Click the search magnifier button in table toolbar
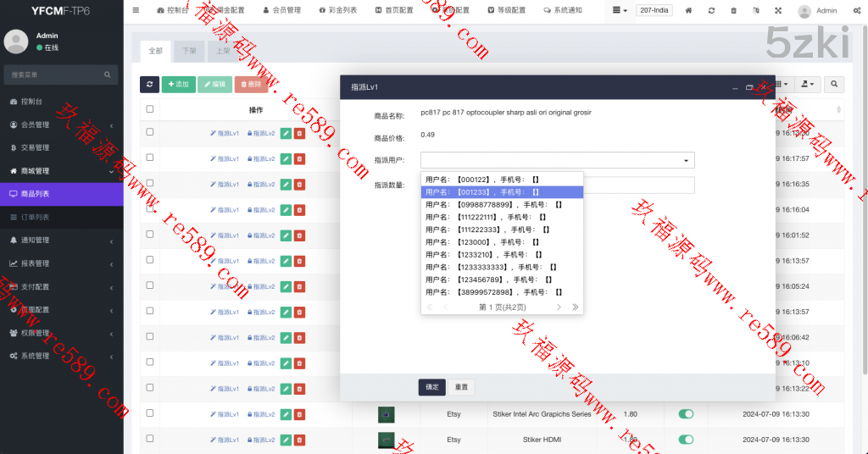The image size is (868, 454). [x=834, y=84]
